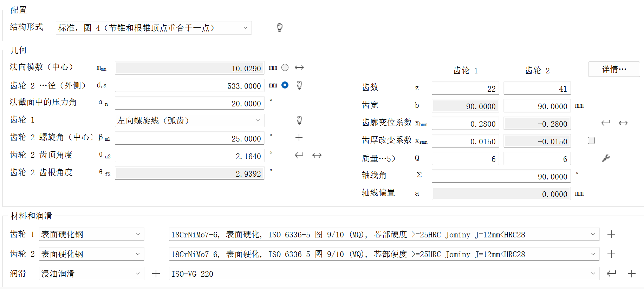This screenshot has width=644, height=289.
Task: Click the 法截面中的压力角 label
Action: coord(43,102)
